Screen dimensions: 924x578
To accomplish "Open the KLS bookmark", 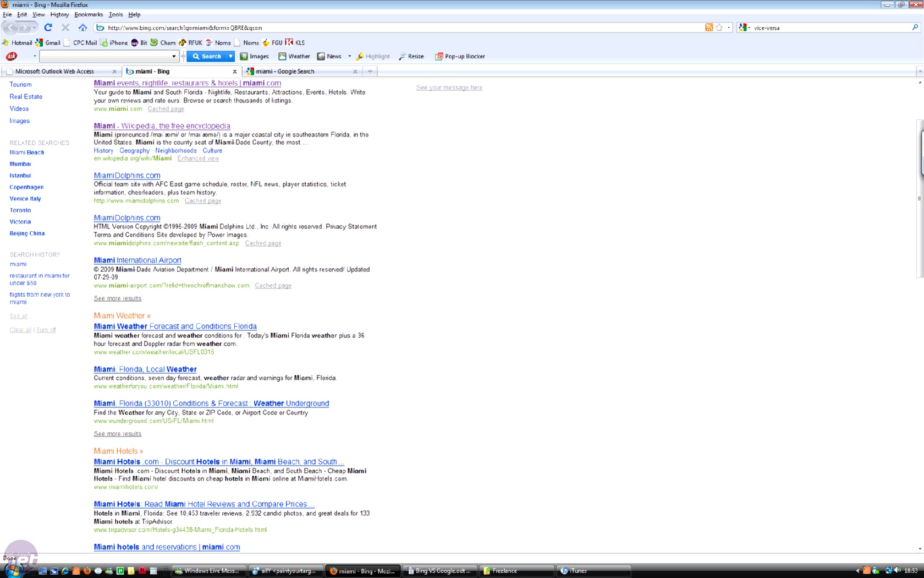I will tap(295, 42).
